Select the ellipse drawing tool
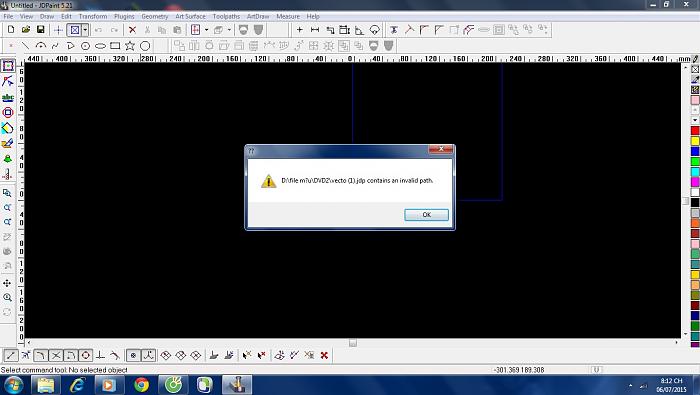 coord(100,46)
